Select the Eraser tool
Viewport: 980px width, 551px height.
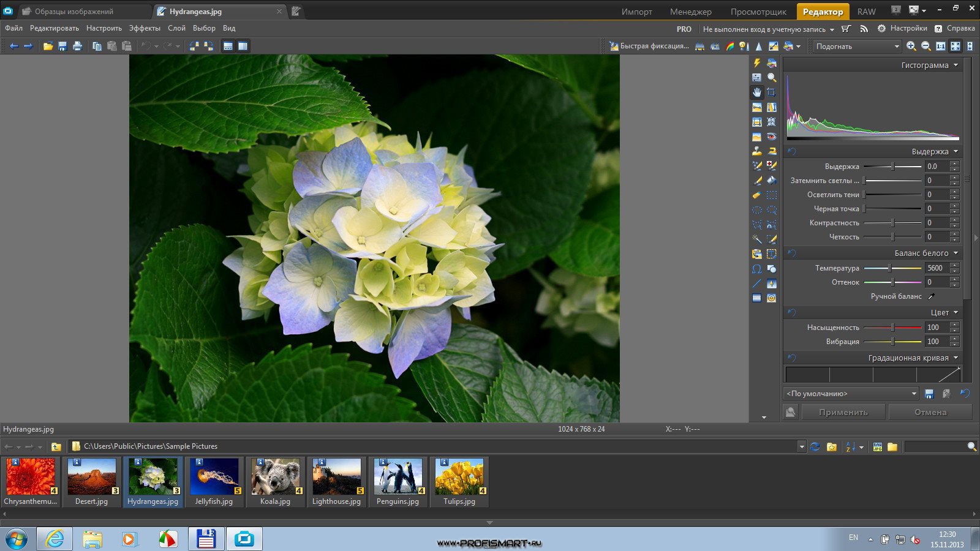pyautogui.click(x=757, y=195)
